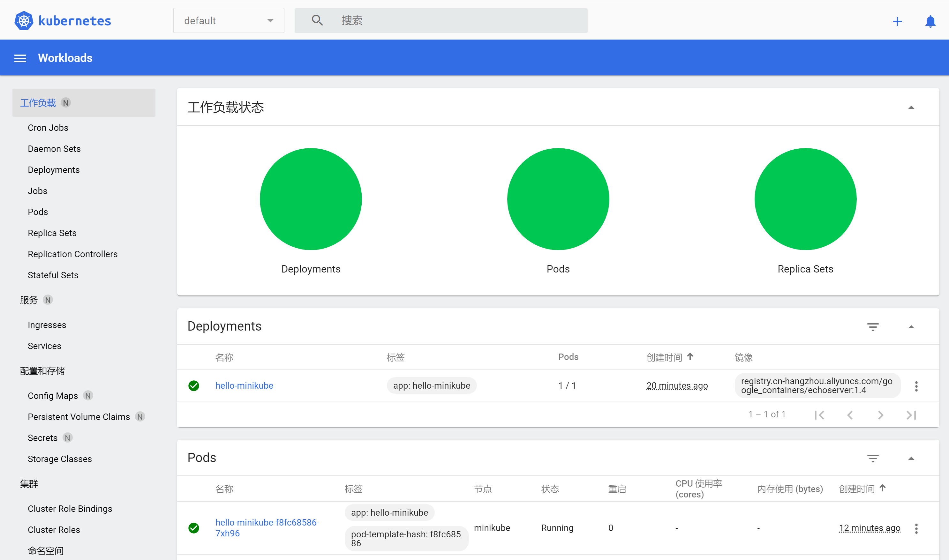Viewport: 949px width, 560px height.
Task: Collapse the 工作负载状态 panel
Action: pos(912,108)
